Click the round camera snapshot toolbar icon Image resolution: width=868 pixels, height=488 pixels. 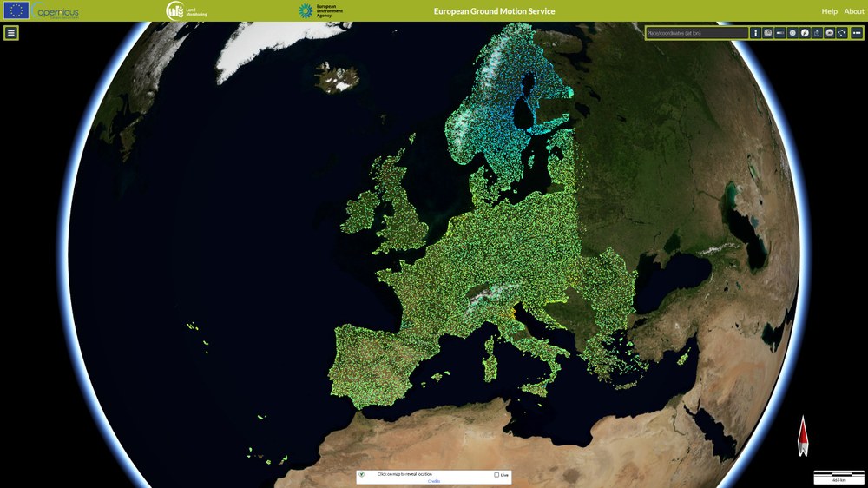tap(829, 33)
